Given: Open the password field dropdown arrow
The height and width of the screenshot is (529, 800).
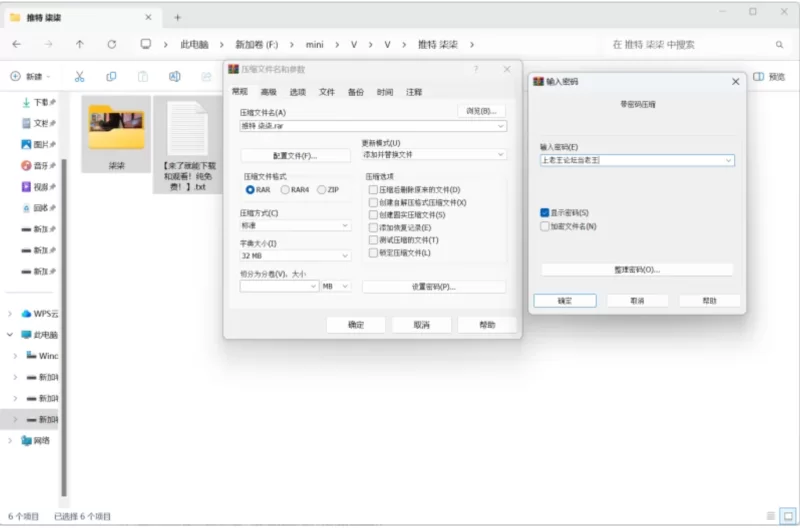Looking at the screenshot, I should (728, 160).
